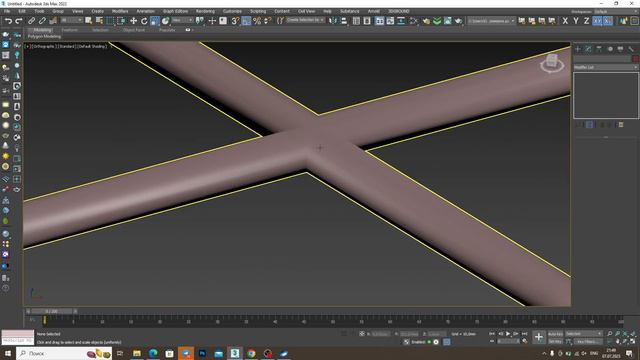The width and height of the screenshot is (640, 360).
Task: Open the Layer Explorer icon
Action: coord(367,21)
